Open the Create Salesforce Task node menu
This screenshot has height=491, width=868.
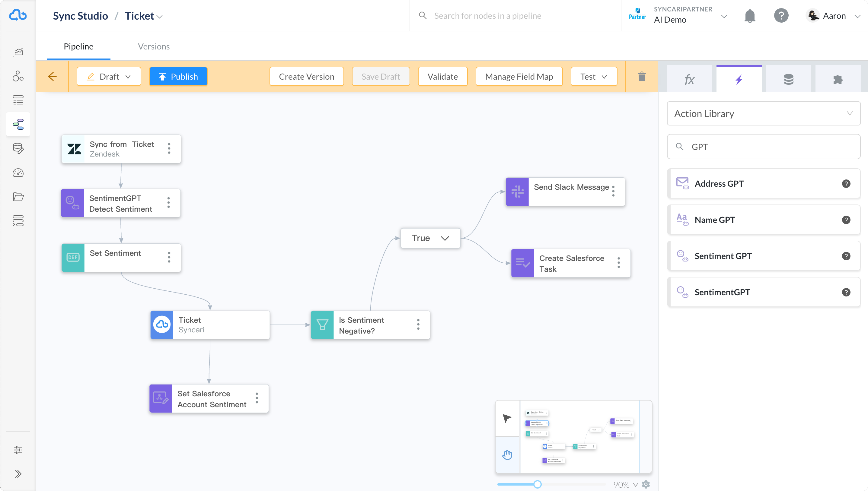pos(619,263)
